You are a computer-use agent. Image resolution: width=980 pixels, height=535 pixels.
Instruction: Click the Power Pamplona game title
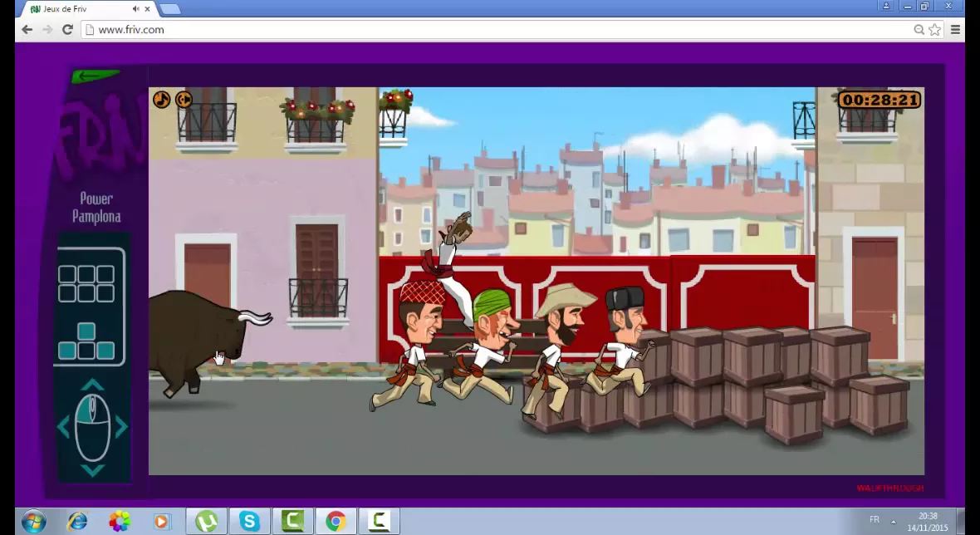pos(96,208)
